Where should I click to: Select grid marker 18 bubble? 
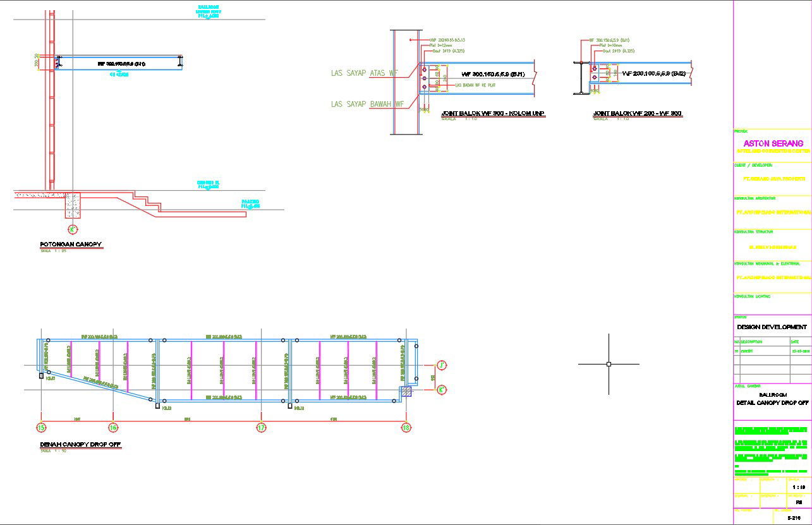(x=406, y=428)
